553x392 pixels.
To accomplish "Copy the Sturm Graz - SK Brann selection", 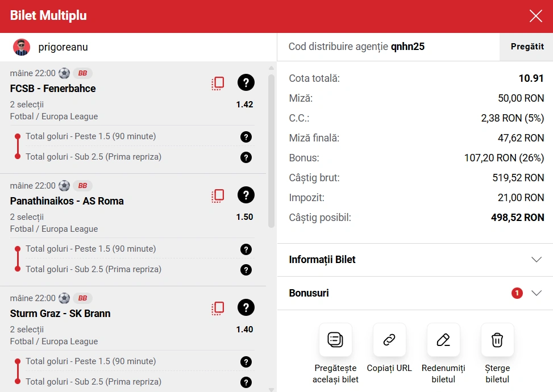I will [x=218, y=308].
